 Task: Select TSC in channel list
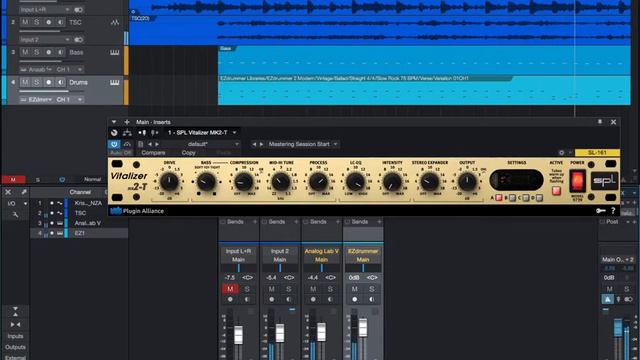point(80,213)
